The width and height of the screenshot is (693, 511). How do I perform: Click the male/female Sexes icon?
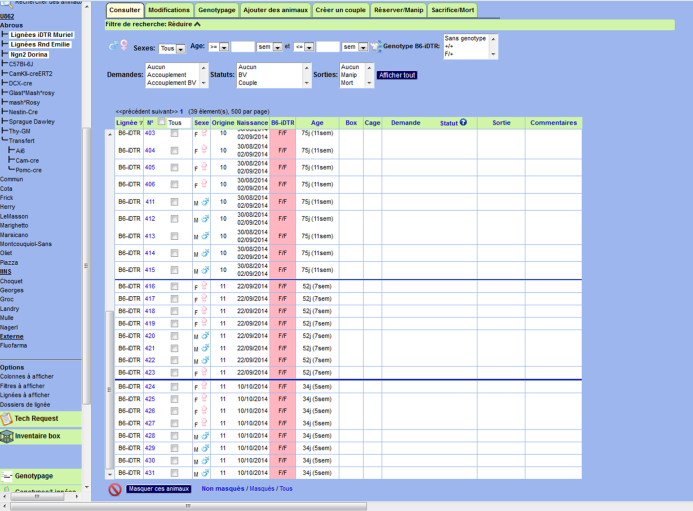click(118, 46)
